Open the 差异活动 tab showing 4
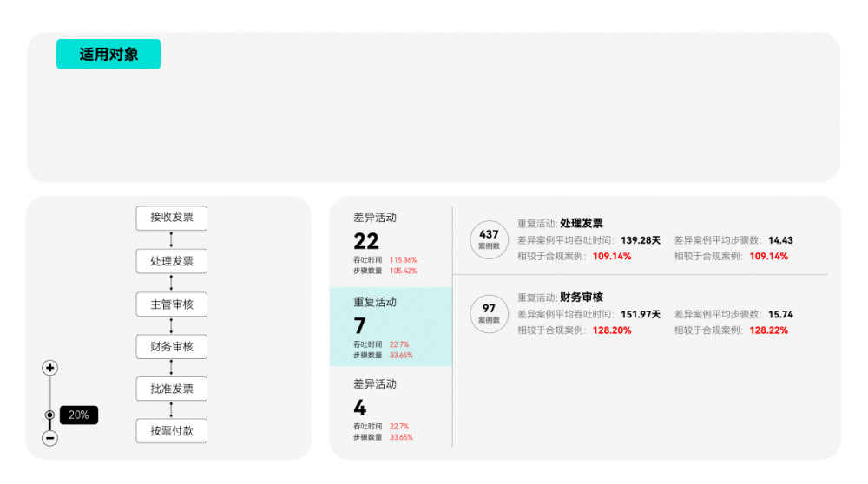 391,409
